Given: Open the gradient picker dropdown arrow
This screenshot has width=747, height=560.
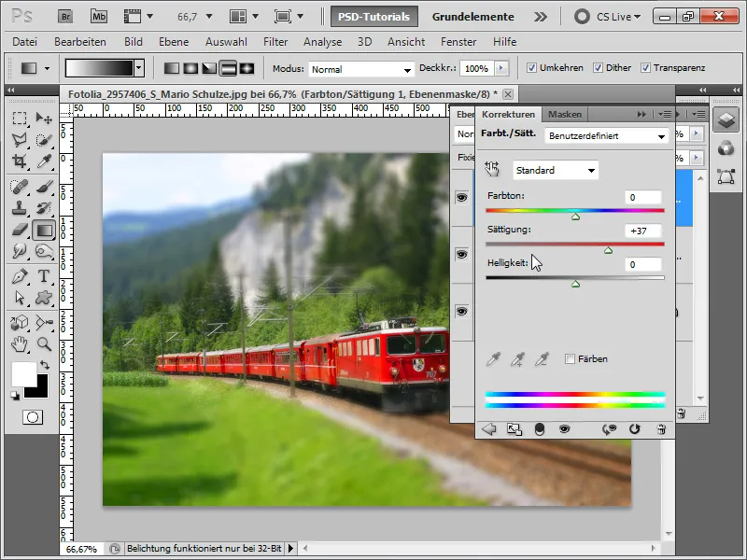Looking at the screenshot, I should (x=138, y=68).
